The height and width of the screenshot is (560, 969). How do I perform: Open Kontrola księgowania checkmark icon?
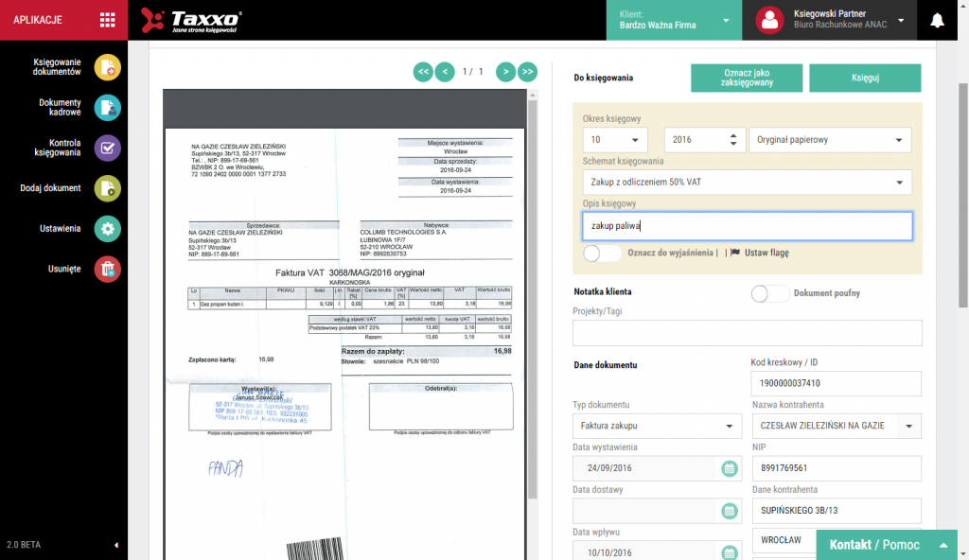point(108,149)
